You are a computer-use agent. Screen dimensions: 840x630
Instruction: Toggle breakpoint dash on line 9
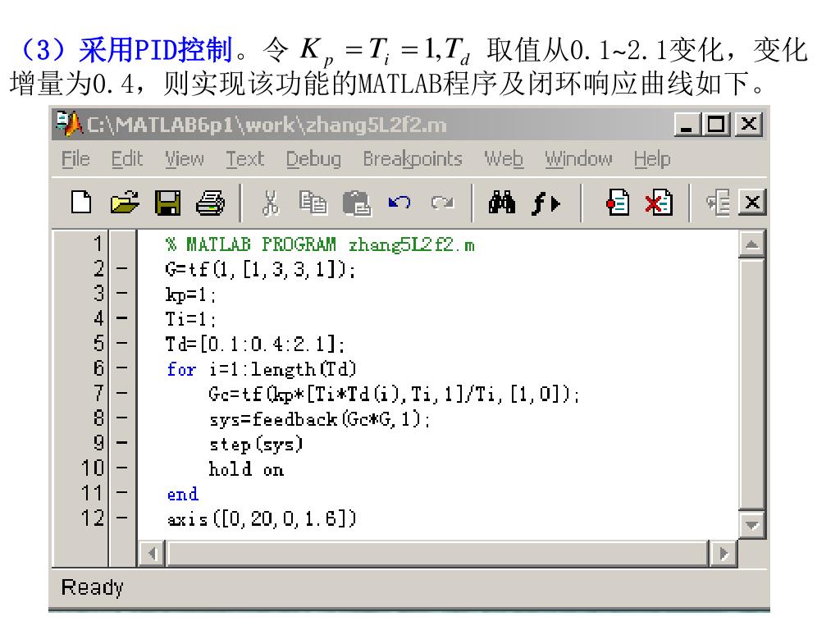coord(122,442)
